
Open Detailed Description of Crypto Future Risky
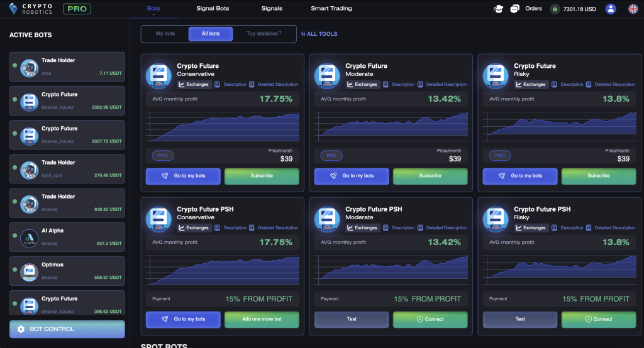coord(610,85)
